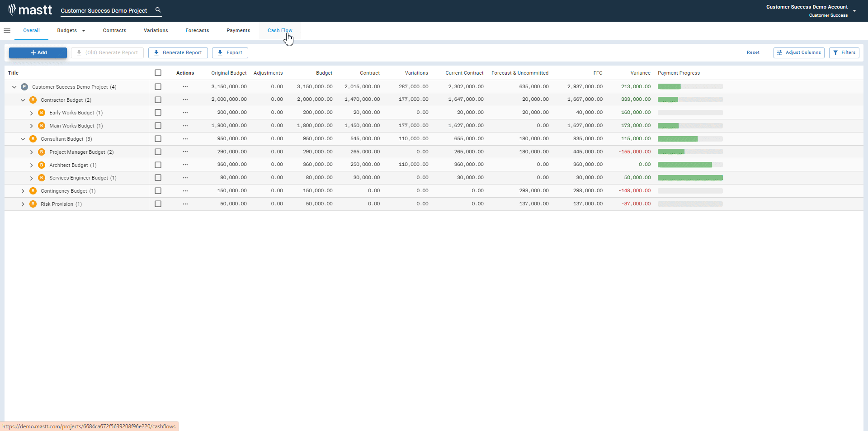This screenshot has height=431, width=868.
Task: Expand the Contingency Budget row
Action: [x=23, y=191]
